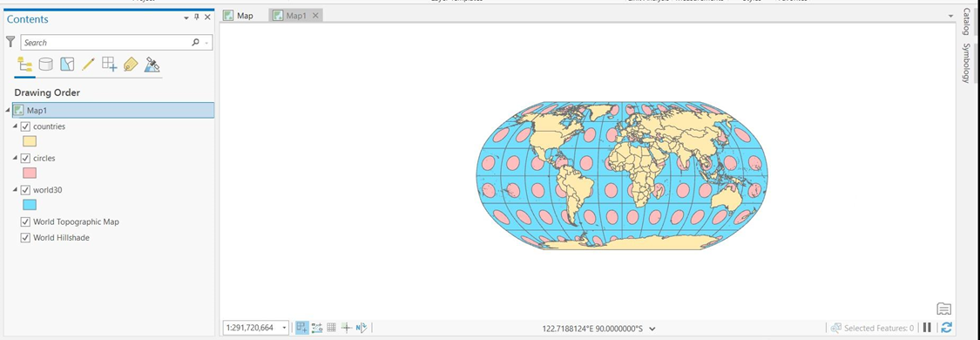
Task: Close the Contents pane
Action: (x=207, y=17)
